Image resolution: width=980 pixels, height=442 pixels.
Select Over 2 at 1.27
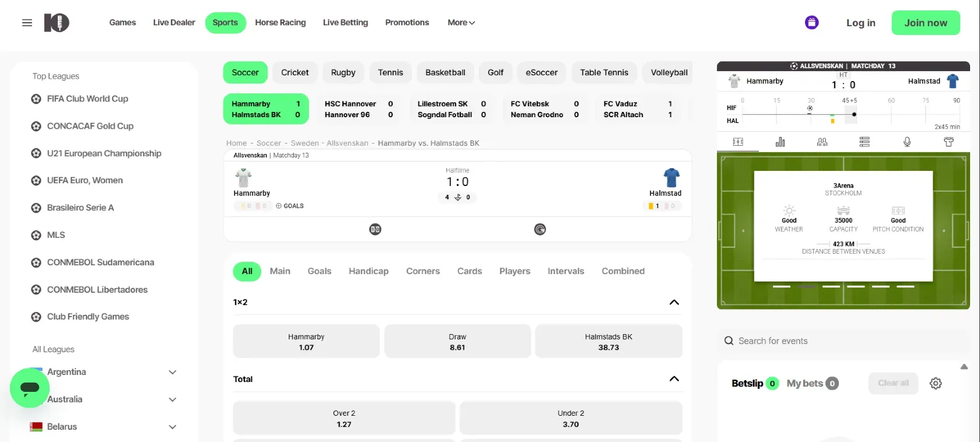tap(344, 418)
